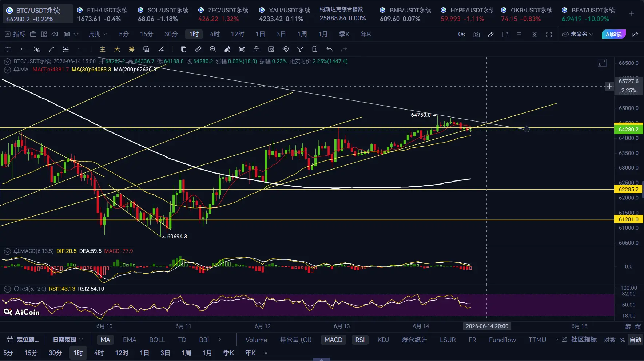Screen dimensions: 644x361
Task: Click the undo arrow icon
Action: pos(329,49)
